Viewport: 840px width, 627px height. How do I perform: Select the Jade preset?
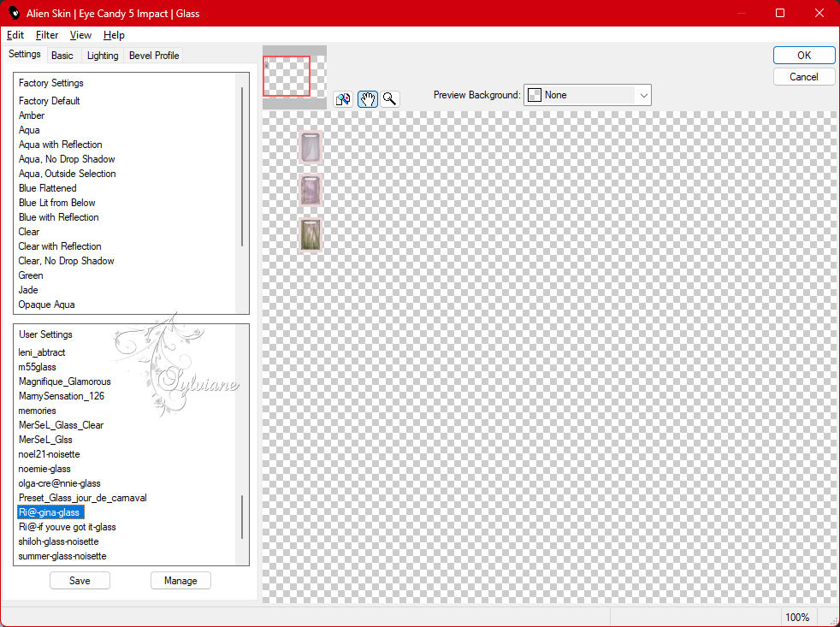tap(28, 289)
